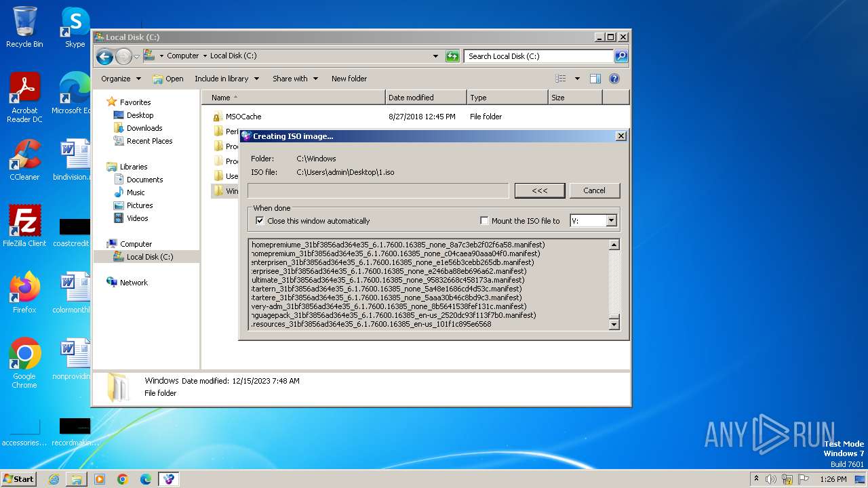The image size is (868, 488).
Task: Close the Creating ISO image dialog
Action: point(620,136)
